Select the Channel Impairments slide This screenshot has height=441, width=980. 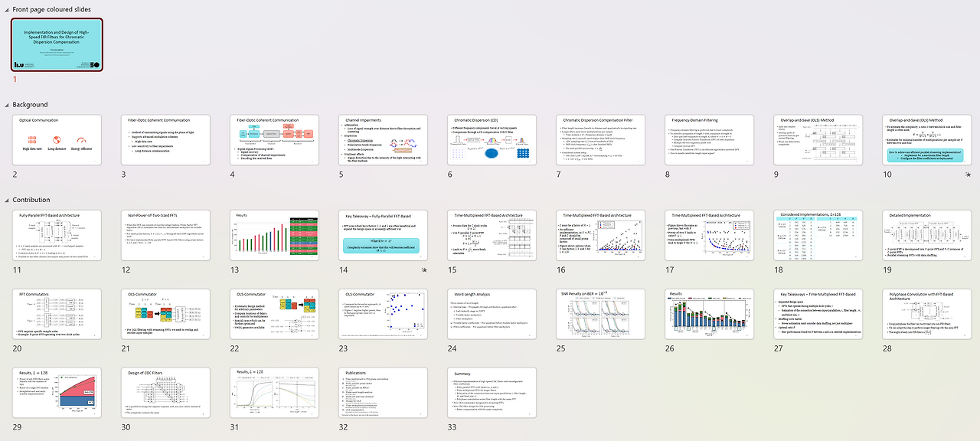tap(384, 140)
